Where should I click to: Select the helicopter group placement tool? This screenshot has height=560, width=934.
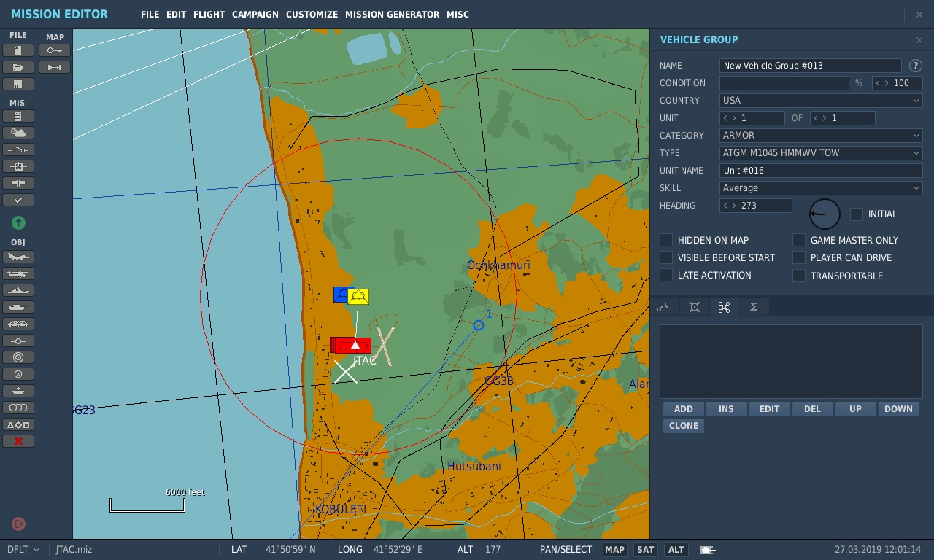[x=18, y=273]
